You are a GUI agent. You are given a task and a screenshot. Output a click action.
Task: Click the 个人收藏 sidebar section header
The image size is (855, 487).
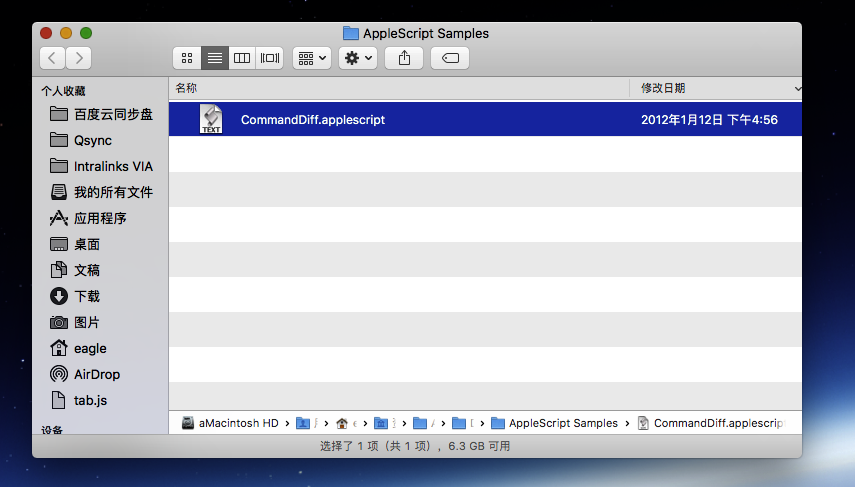[x=63, y=91]
